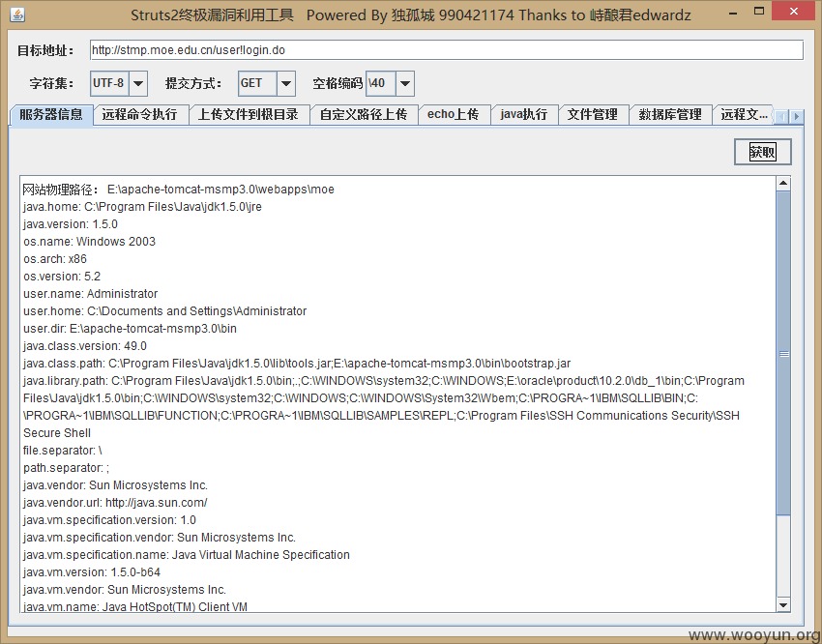This screenshot has height=644, width=822.
Task: Switch to the 数据库管理 tab
Action: [x=670, y=115]
